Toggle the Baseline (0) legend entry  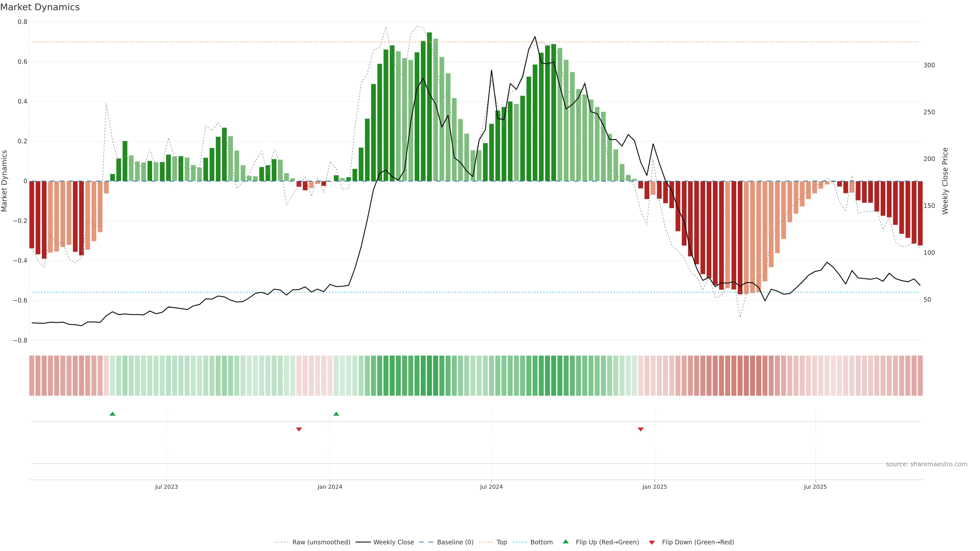tap(455, 542)
